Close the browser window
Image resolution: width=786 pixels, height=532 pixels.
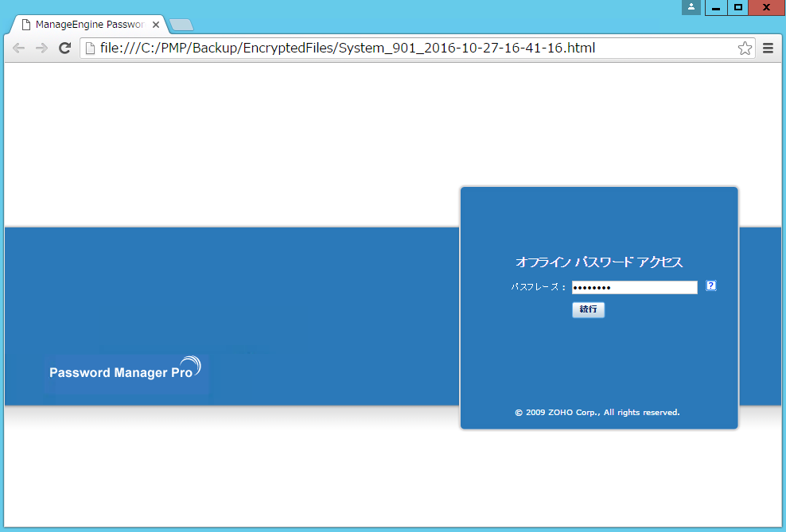766,7
